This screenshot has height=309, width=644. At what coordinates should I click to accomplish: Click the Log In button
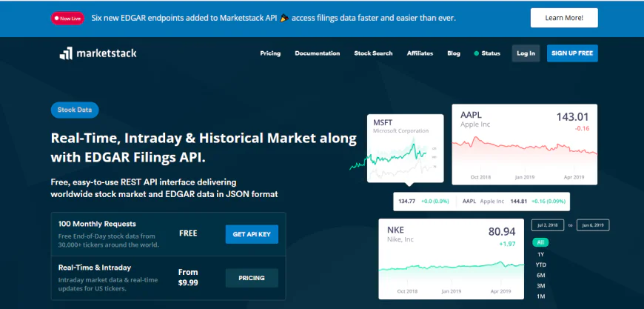[526, 53]
